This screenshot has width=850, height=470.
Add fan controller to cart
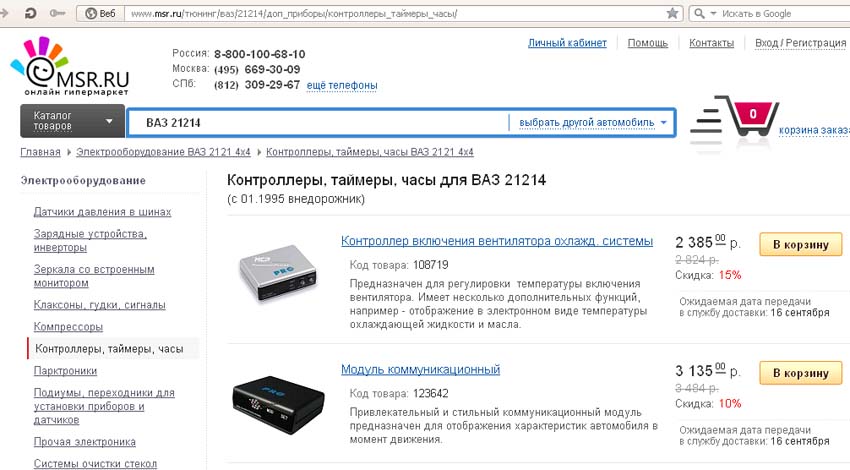tap(801, 244)
